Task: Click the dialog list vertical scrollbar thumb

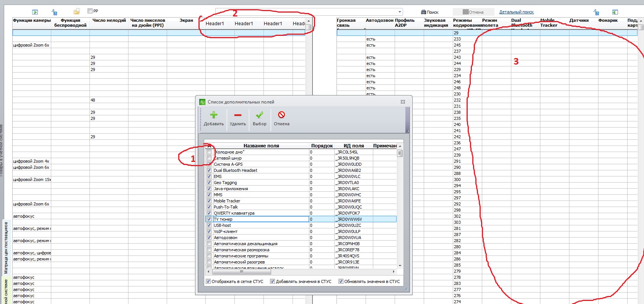Action: point(400,153)
